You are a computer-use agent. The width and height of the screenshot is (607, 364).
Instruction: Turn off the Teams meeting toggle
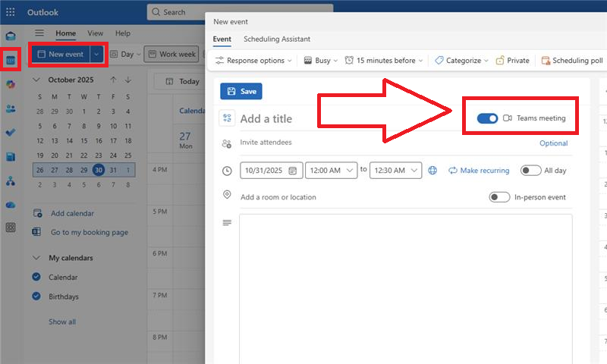[x=487, y=118]
